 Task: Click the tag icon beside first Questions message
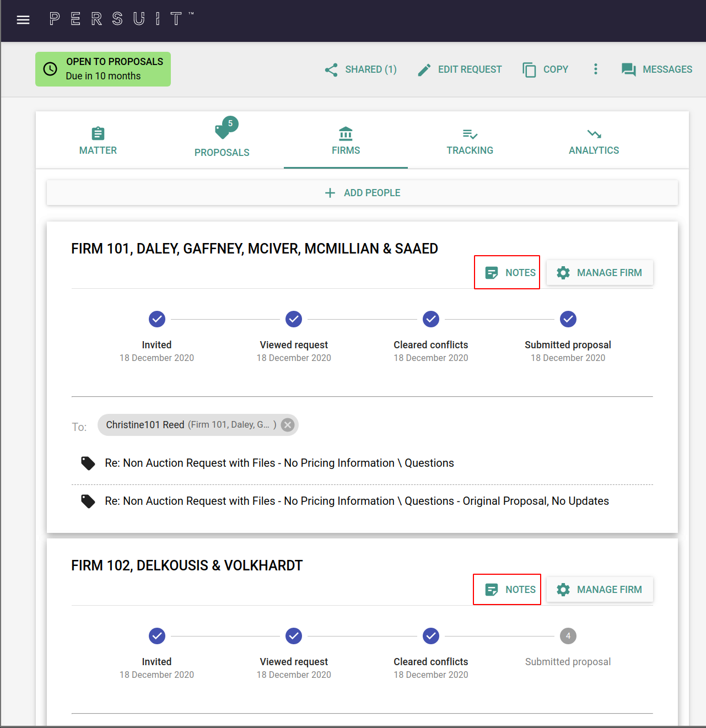[88, 463]
